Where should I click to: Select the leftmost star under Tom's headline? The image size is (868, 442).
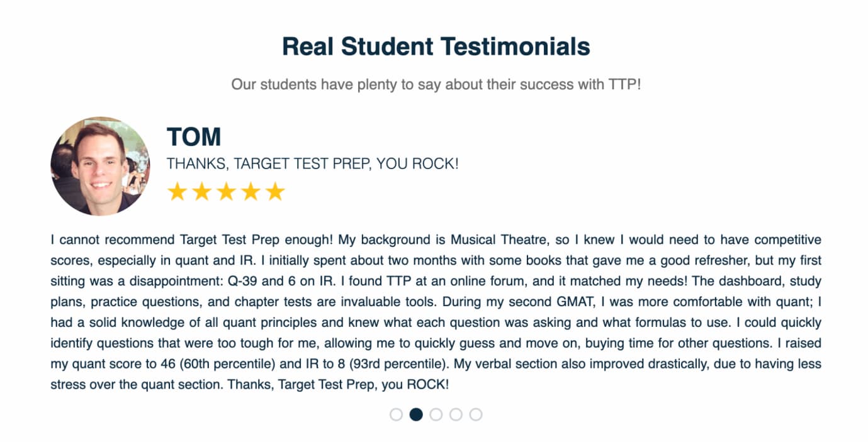pos(176,191)
